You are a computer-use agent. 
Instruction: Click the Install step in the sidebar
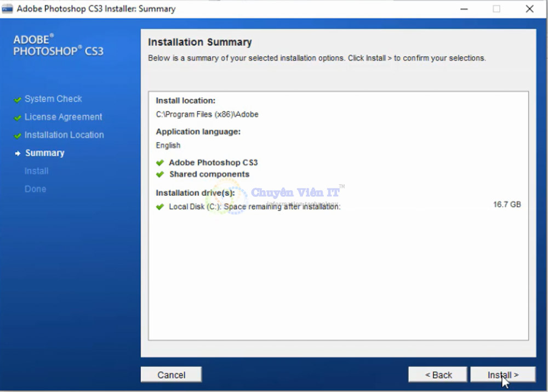(x=36, y=171)
